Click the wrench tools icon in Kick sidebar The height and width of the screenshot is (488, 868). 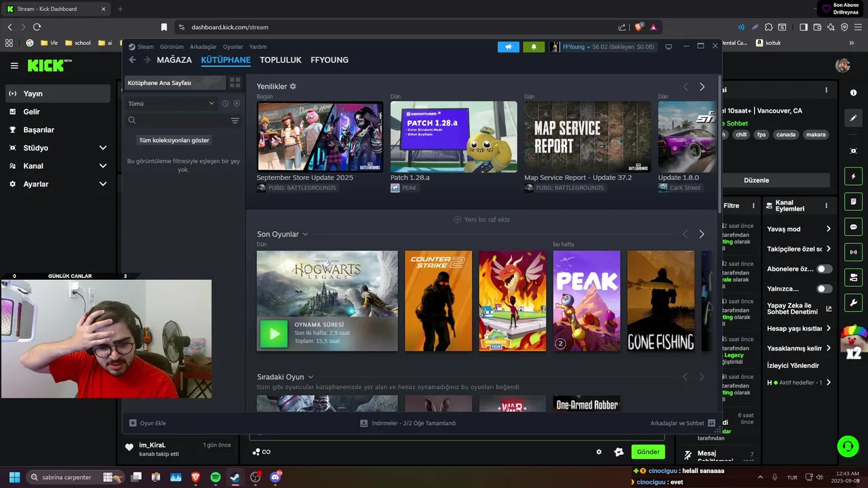(x=853, y=302)
